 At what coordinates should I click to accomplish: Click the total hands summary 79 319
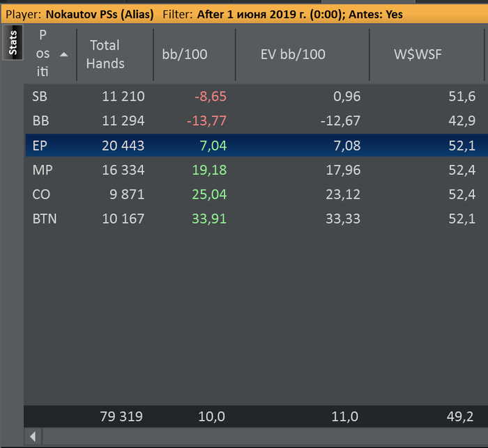tap(121, 417)
